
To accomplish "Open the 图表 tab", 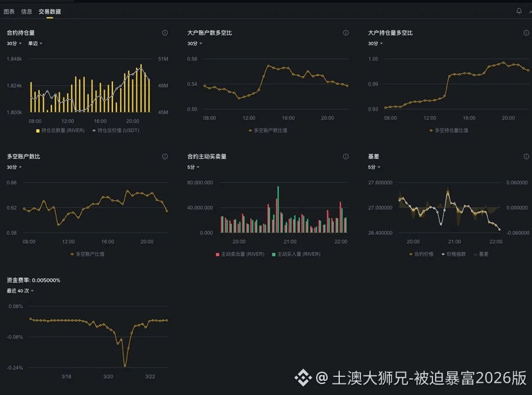I will pyautogui.click(x=9, y=12).
